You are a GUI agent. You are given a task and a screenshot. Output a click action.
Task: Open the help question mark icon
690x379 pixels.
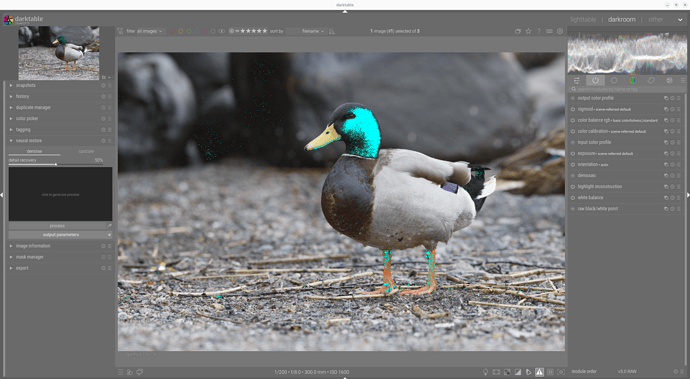(539, 31)
